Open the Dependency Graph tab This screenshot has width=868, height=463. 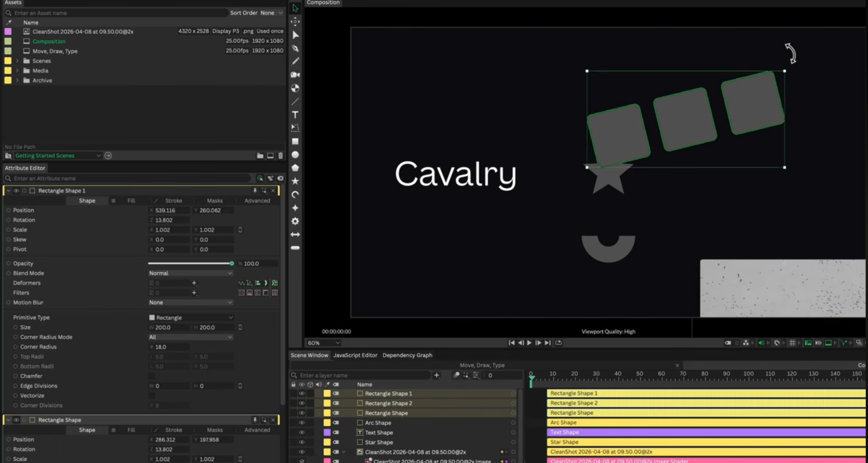point(407,355)
